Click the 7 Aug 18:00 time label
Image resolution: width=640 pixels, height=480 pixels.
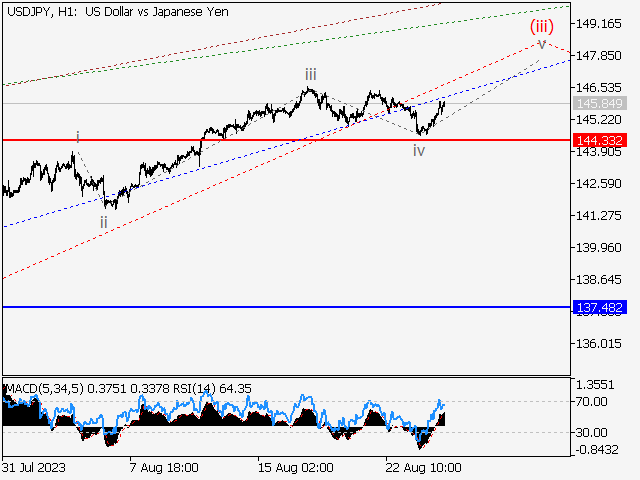(x=164, y=467)
